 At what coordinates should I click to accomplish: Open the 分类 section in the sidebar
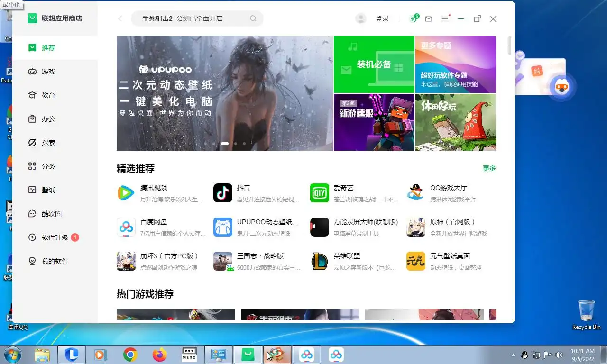(55, 166)
